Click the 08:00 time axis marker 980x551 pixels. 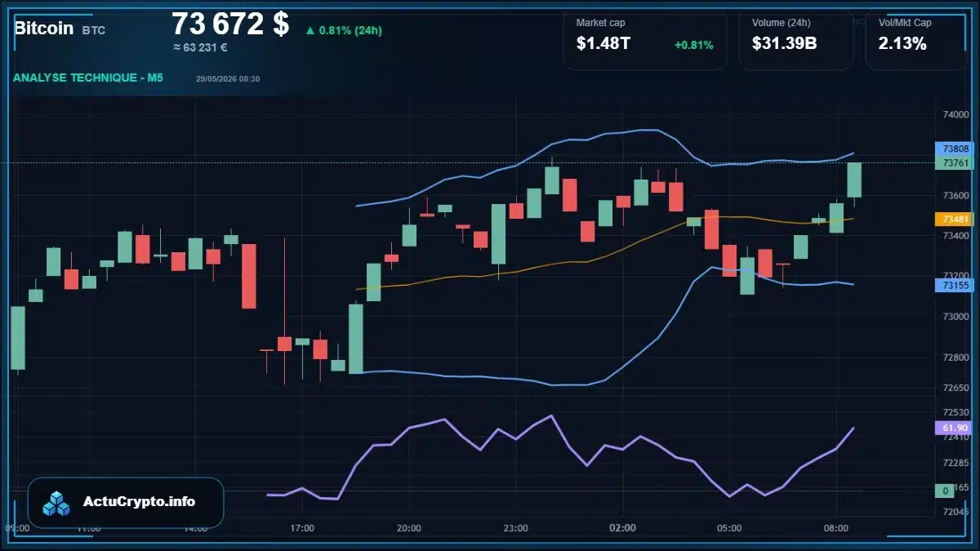point(836,528)
